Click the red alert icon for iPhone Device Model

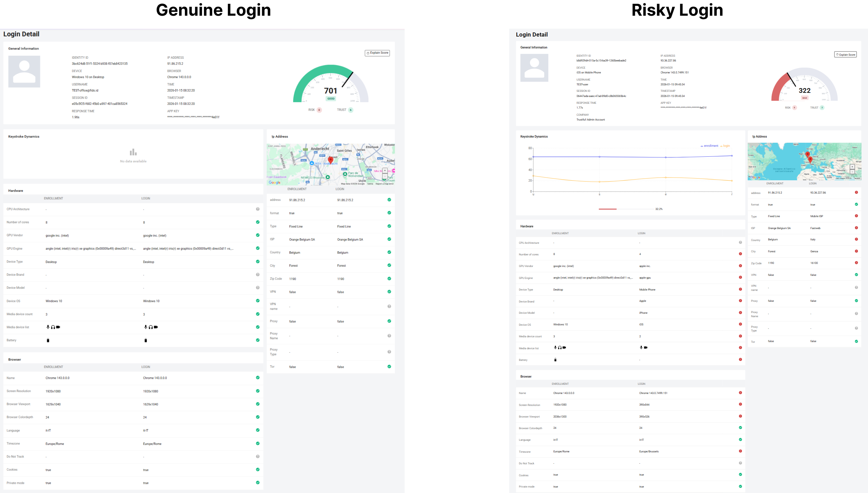pos(740,313)
